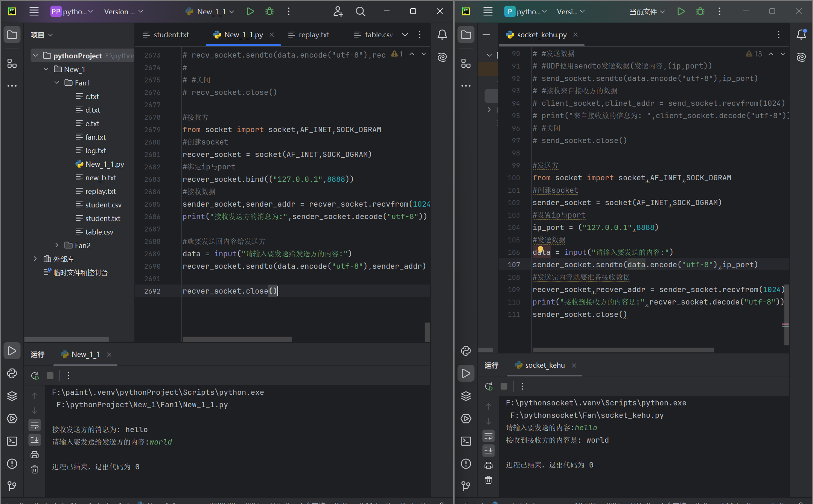Open Terminal tool window in left sidebar
The image size is (813, 504).
pos(12,441)
